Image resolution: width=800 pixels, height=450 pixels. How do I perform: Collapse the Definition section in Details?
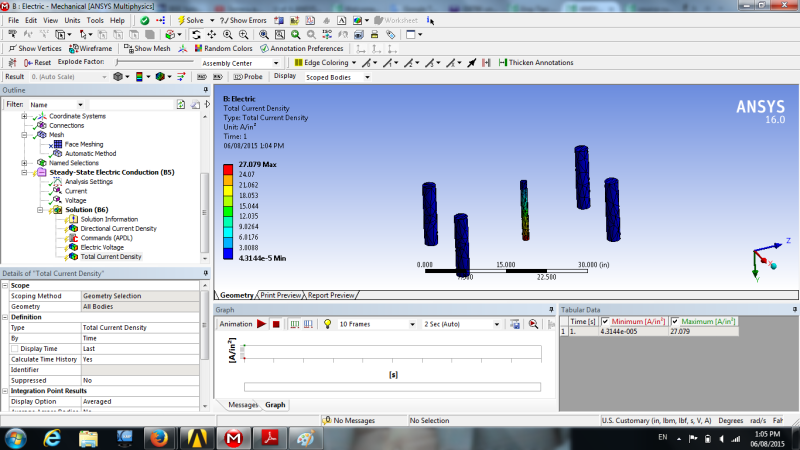click(x=5, y=317)
